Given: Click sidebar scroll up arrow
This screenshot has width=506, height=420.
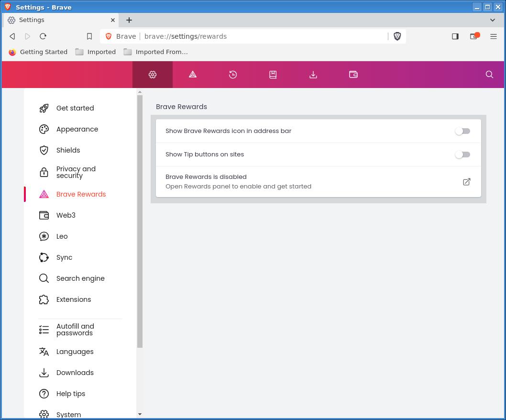Looking at the screenshot, I should coord(140,92).
